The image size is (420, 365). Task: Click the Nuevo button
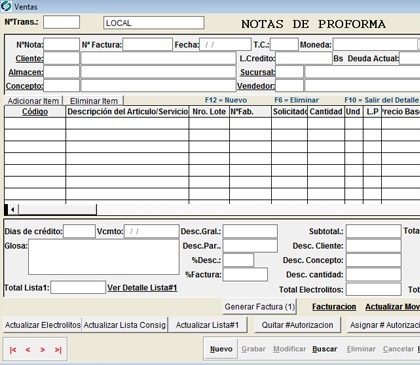tap(221, 349)
